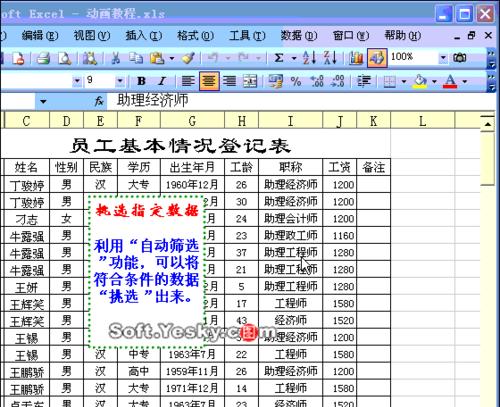Click the 出生年月 header cell
The height and width of the screenshot is (407, 500).
coord(192,167)
